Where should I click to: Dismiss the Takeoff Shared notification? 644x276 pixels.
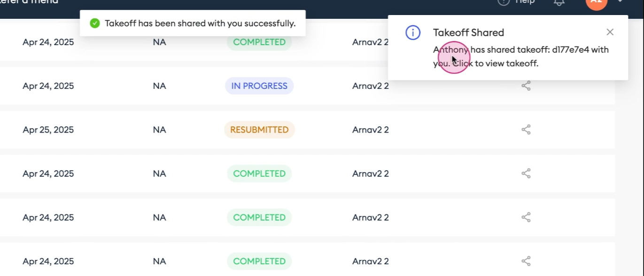click(610, 32)
